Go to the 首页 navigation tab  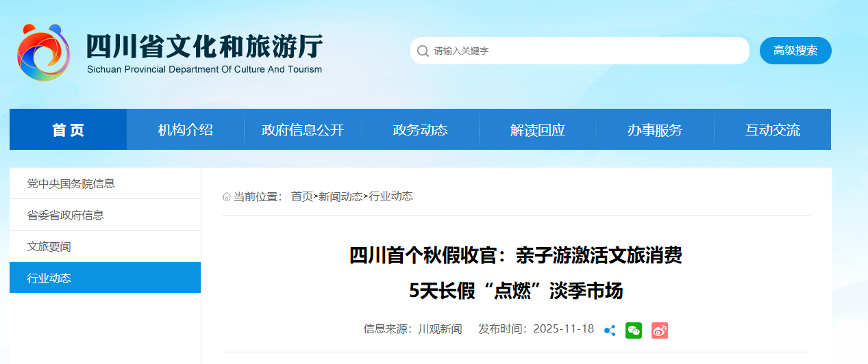[69, 130]
